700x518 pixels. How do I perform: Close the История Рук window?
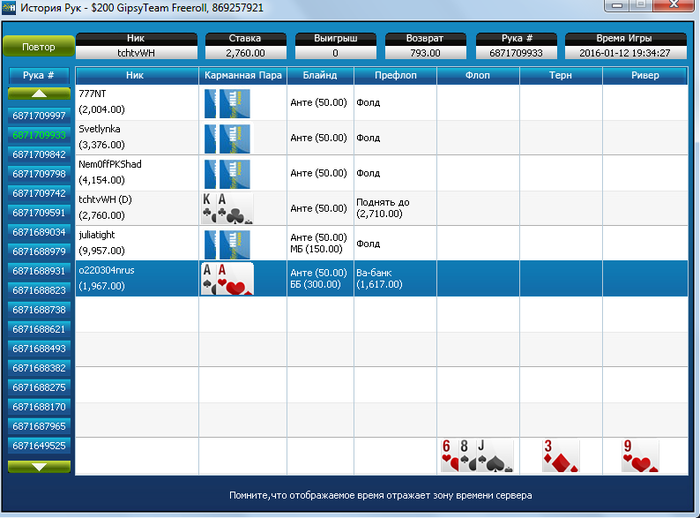pyautogui.click(x=674, y=5)
